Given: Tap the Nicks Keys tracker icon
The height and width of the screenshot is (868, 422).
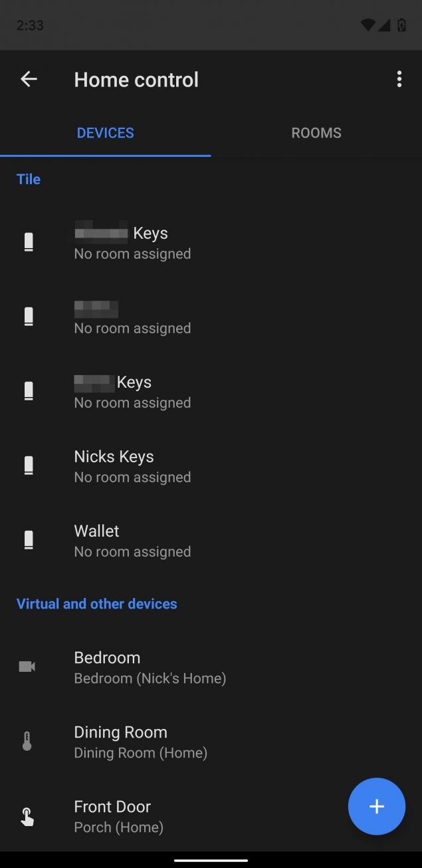Looking at the screenshot, I should [x=29, y=466].
